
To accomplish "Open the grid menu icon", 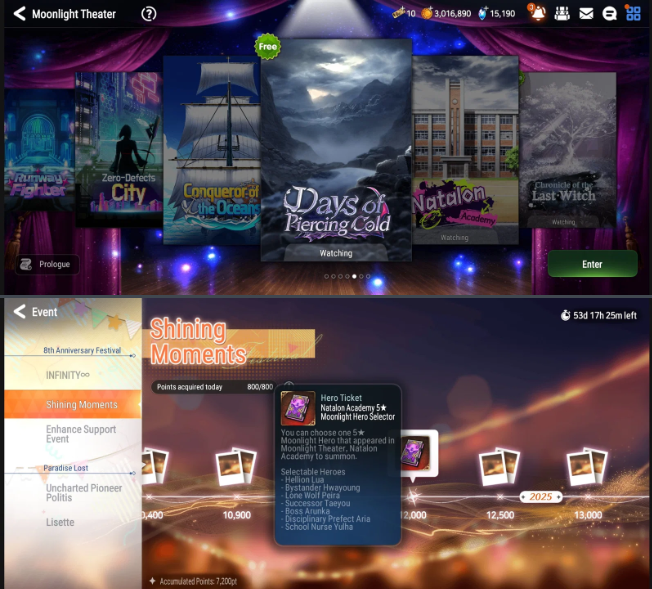I will coord(633,14).
